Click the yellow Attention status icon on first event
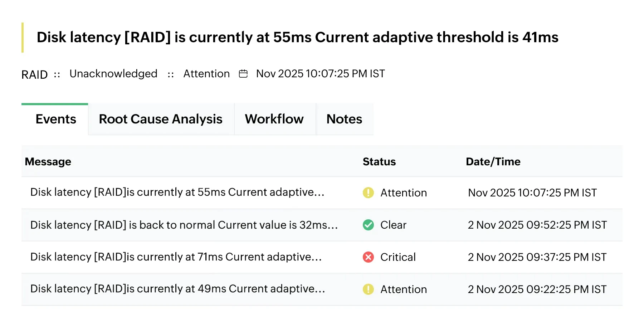644x322 pixels. [x=368, y=192]
